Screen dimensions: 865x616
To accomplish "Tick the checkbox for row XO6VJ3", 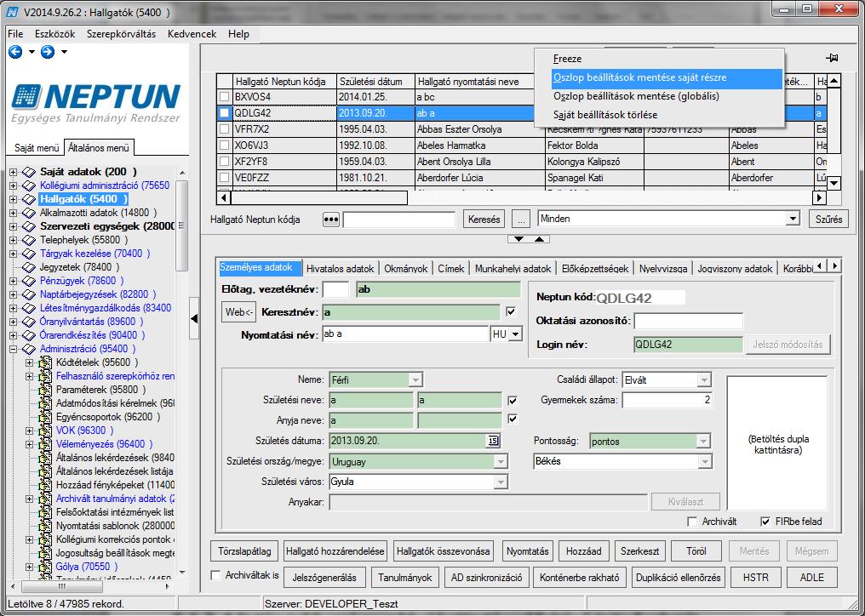I will (x=225, y=145).
